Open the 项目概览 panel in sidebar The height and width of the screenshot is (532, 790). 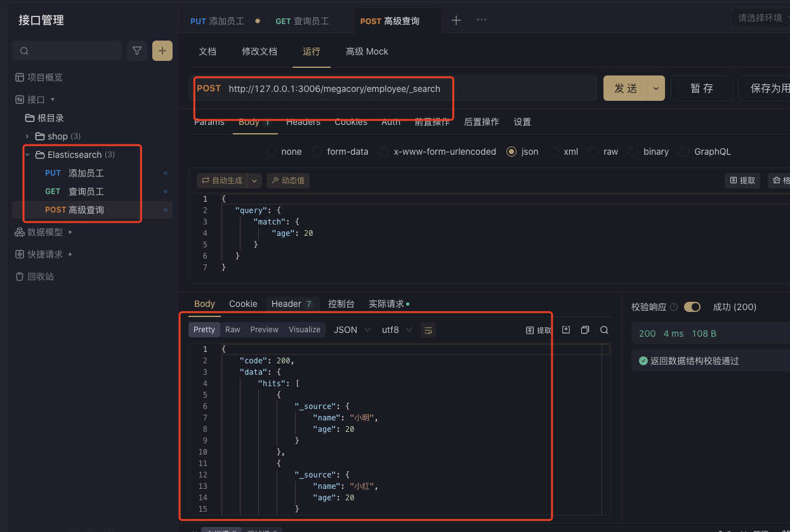click(x=39, y=77)
